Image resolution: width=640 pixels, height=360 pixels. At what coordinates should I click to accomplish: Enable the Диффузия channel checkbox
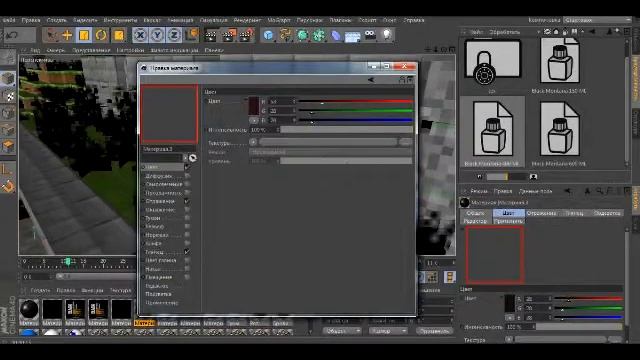click(187, 176)
